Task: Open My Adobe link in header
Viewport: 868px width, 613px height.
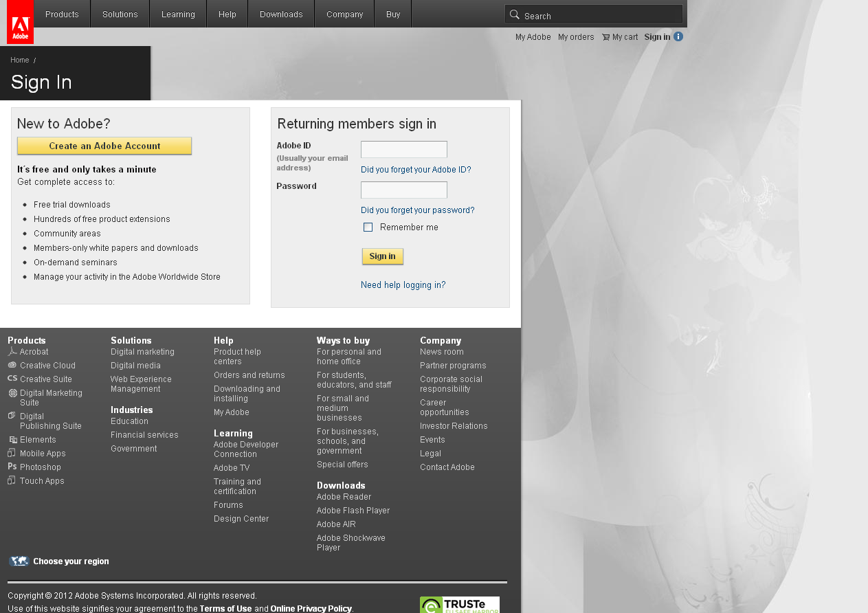Action: [x=533, y=37]
